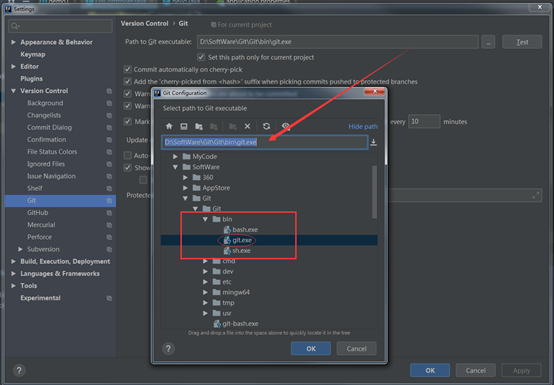Image resolution: width=554 pixels, height=385 pixels.
Task: Collapse Version Control section
Action: tap(13, 91)
